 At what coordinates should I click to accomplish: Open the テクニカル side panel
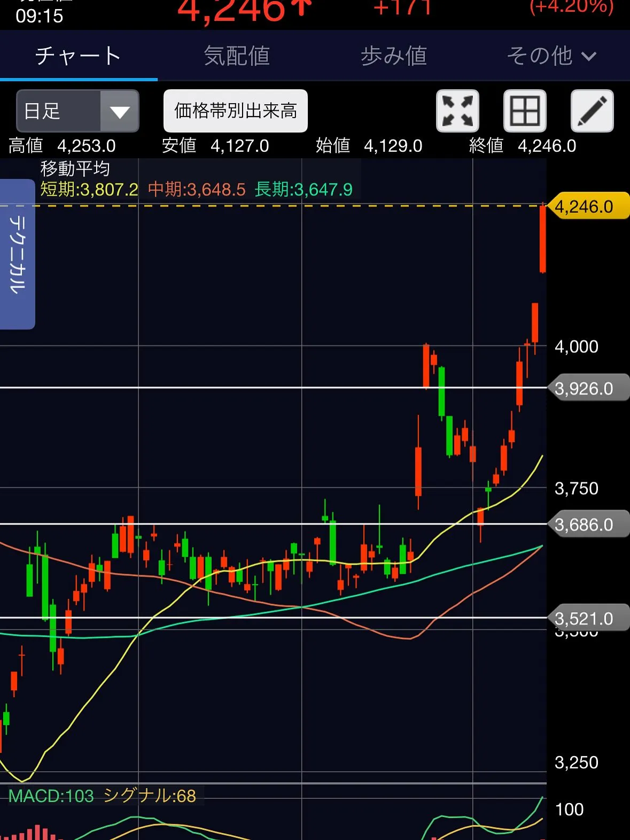pyautogui.click(x=17, y=254)
